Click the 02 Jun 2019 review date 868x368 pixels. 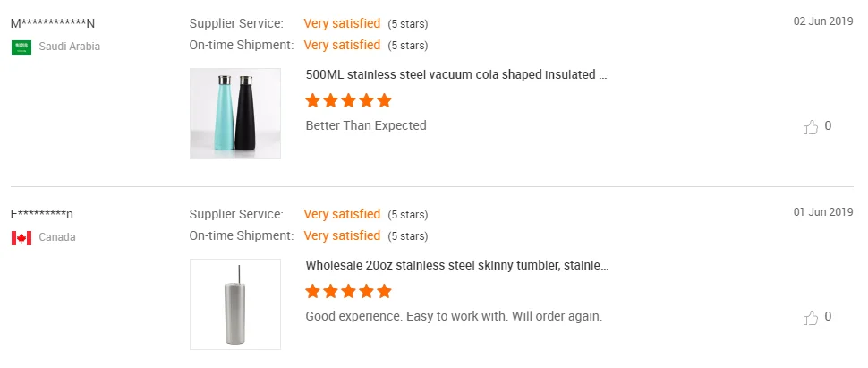pos(823,21)
